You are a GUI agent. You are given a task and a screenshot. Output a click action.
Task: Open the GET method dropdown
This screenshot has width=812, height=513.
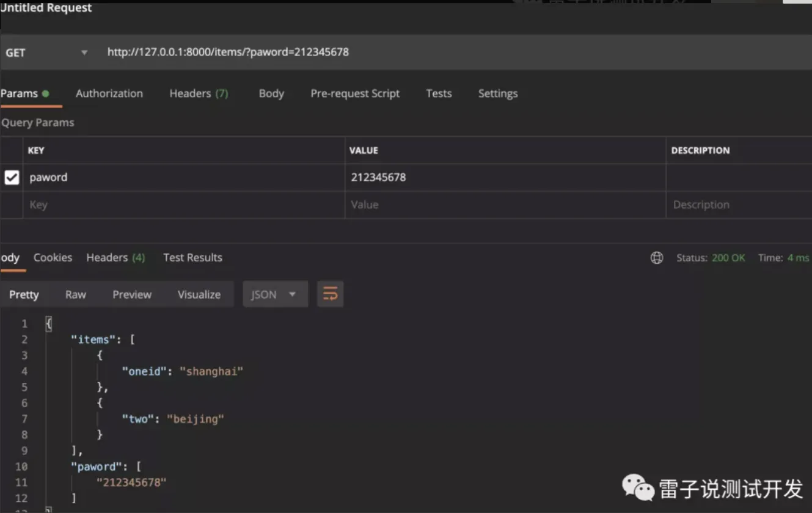(x=46, y=53)
